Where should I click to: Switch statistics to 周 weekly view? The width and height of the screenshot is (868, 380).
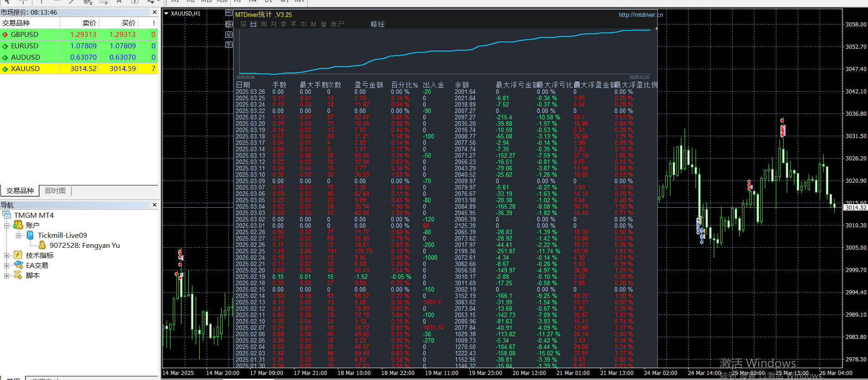[264, 24]
